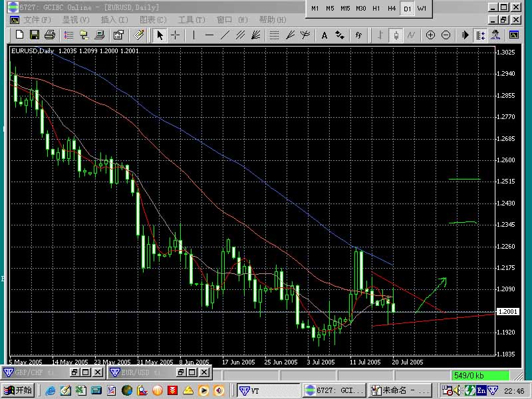Click the Save floppy disk icon
Image resolution: width=532 pixels, height=399 pixels.
[35, 35]
